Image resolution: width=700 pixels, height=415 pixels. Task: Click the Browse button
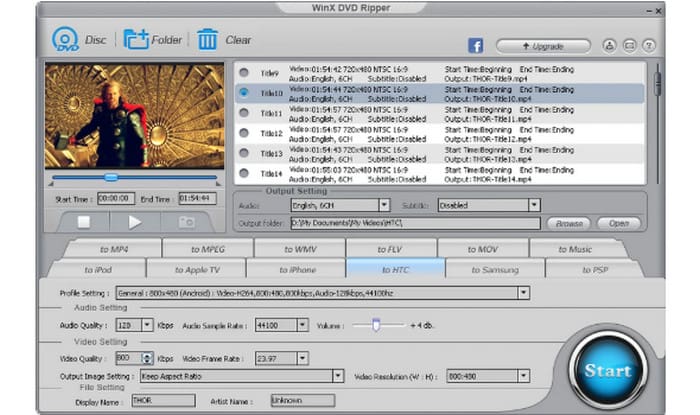tap(570, 223)
